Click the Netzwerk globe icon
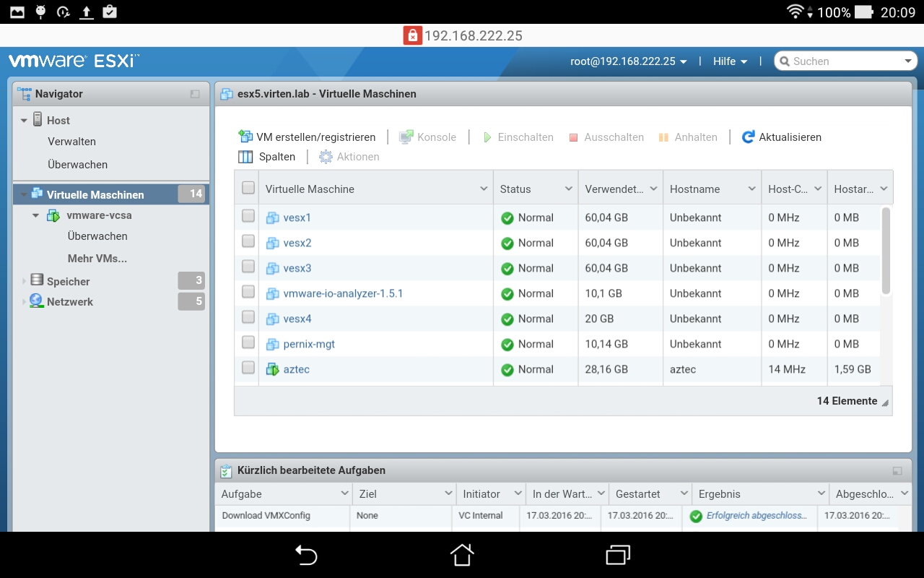Viewport: 924px width, 578px height. coord(36,301)
